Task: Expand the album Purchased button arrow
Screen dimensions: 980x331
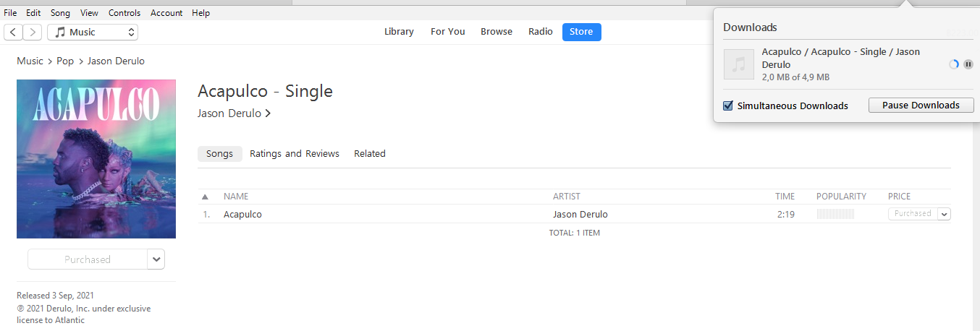Action: pos(156,259)
